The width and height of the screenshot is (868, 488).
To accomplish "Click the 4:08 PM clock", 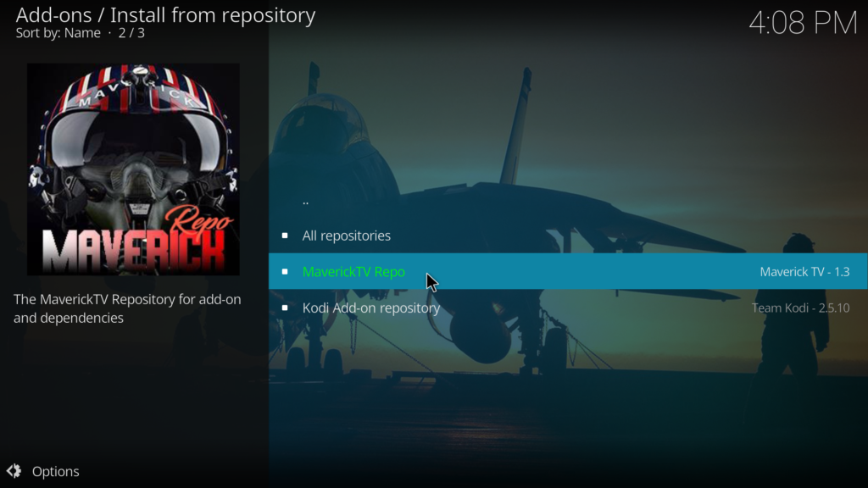I will pos(803,23).
